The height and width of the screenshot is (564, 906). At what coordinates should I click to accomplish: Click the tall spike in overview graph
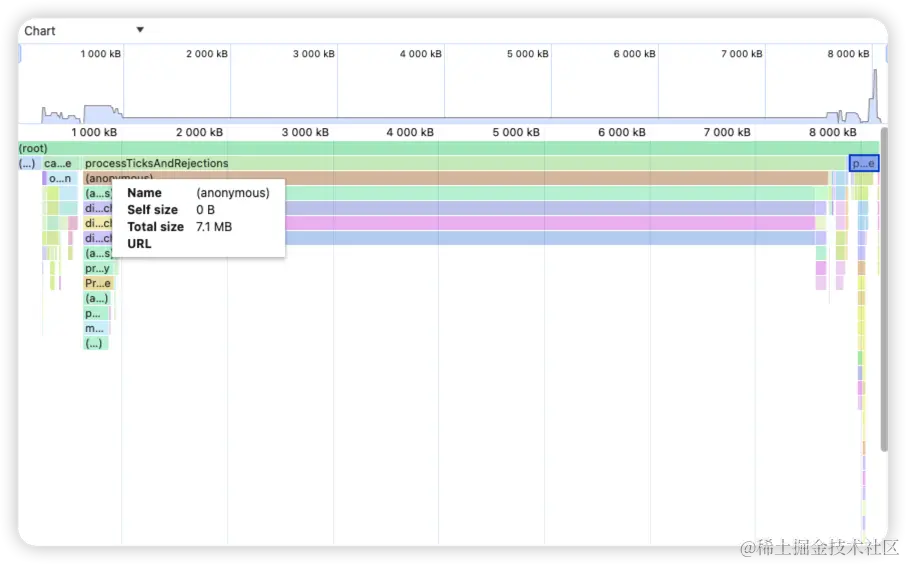(875, 95)
